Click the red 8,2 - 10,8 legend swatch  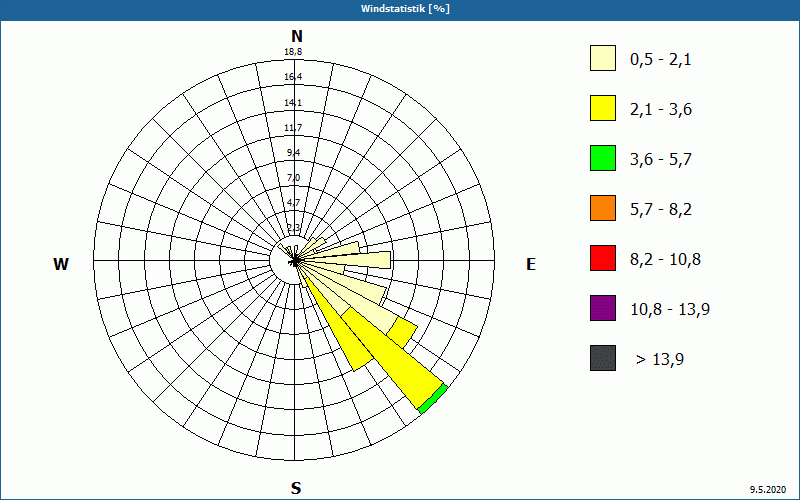(603, 258)
